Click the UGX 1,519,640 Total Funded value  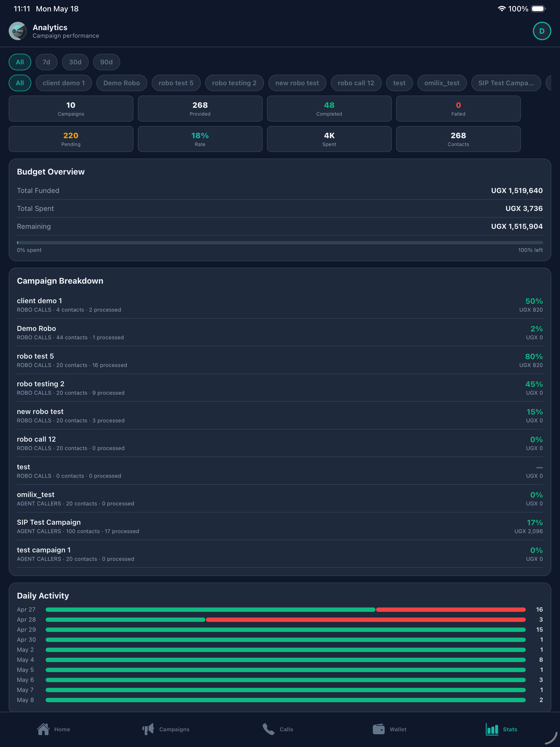517,191
